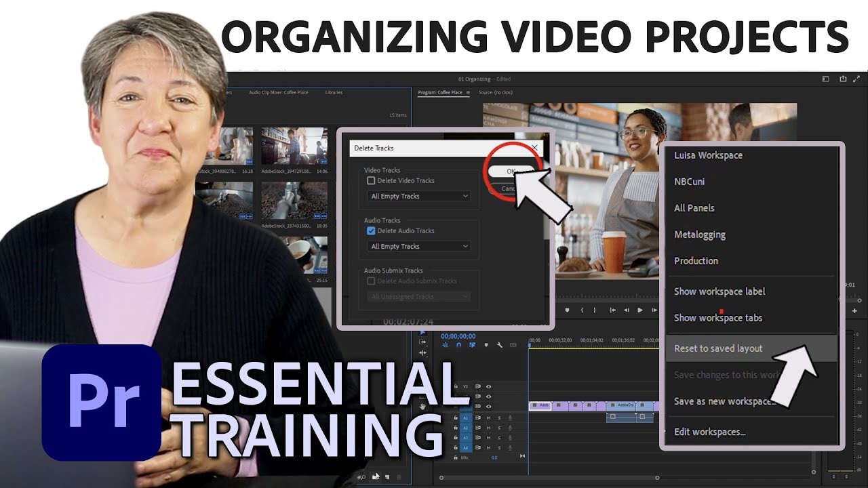Solo audio track A3
Viewport: 868px width, 488px height.
tap(499, 438)
